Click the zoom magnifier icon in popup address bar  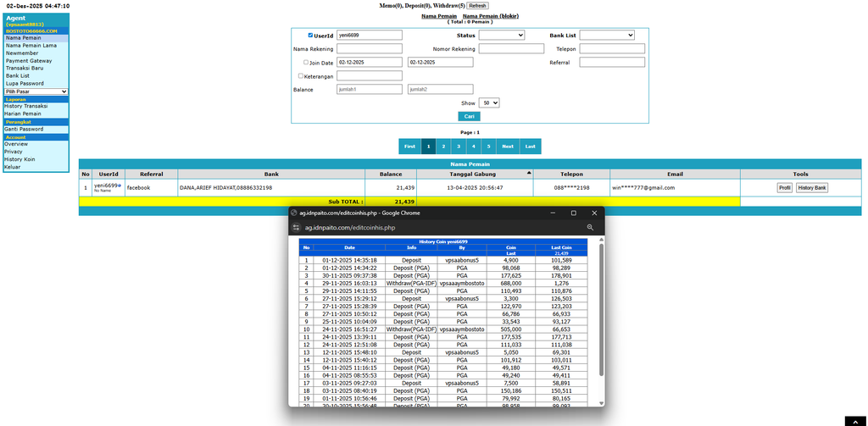(x=590, y=227)
